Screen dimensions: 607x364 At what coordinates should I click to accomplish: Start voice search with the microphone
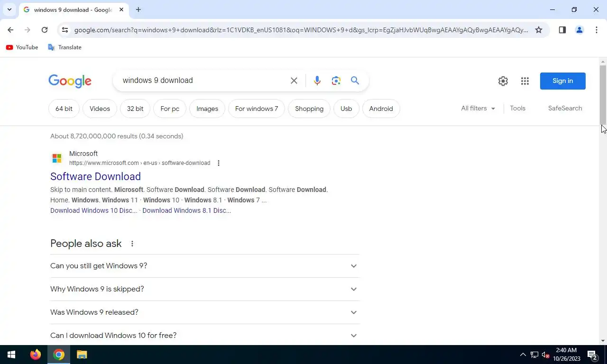[317, 81]
